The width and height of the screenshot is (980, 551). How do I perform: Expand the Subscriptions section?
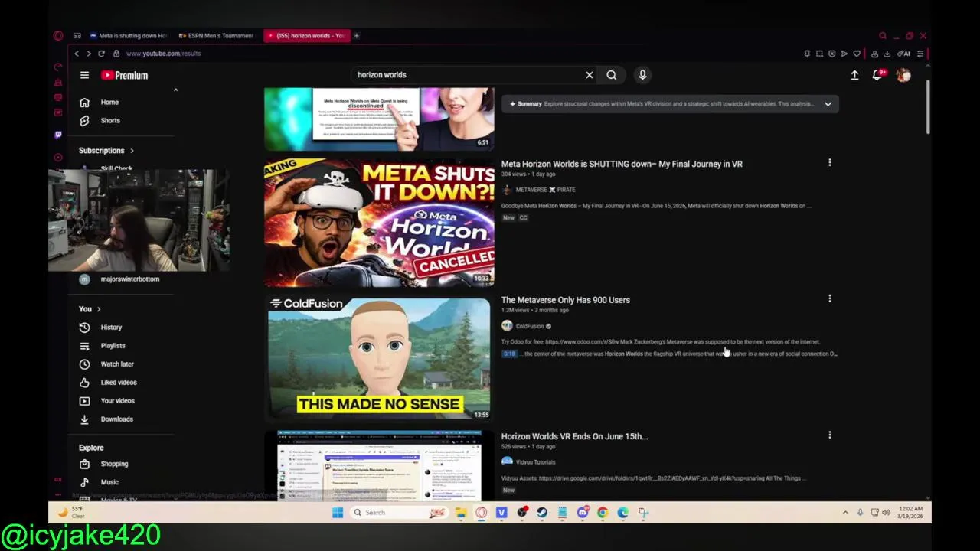(x=106, y=151)
